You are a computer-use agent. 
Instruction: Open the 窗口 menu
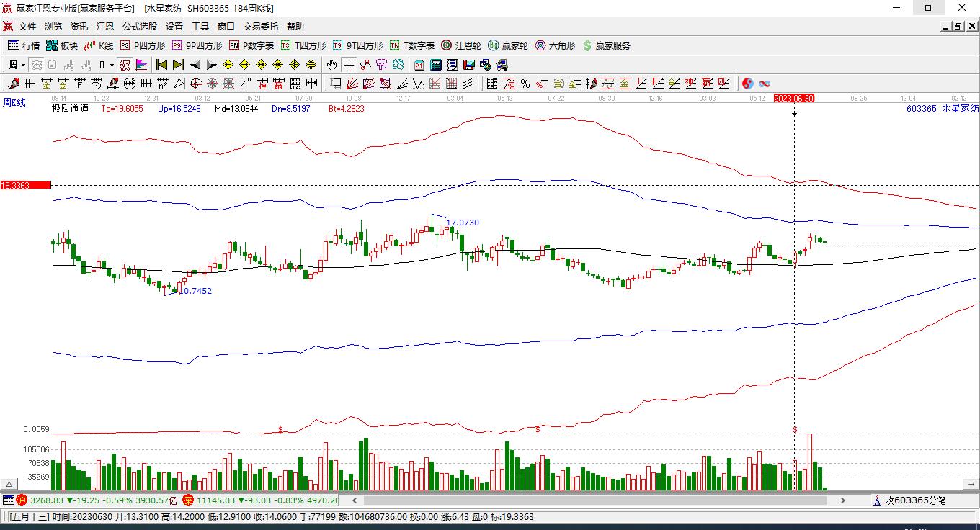click(226, 27)
